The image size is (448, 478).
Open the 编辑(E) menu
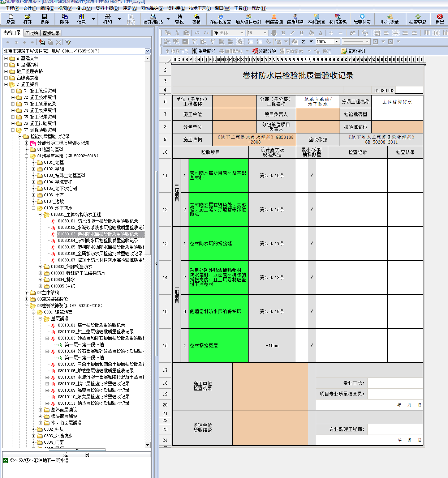pos(47,8)
